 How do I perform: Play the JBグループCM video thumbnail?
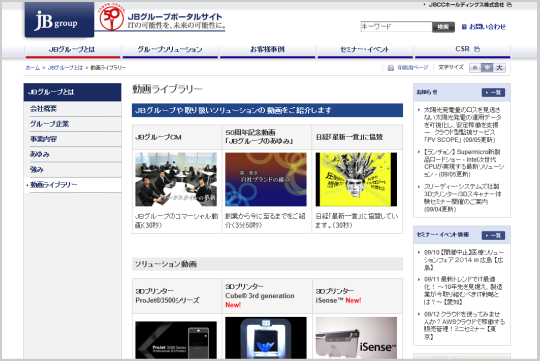[176, 179]
